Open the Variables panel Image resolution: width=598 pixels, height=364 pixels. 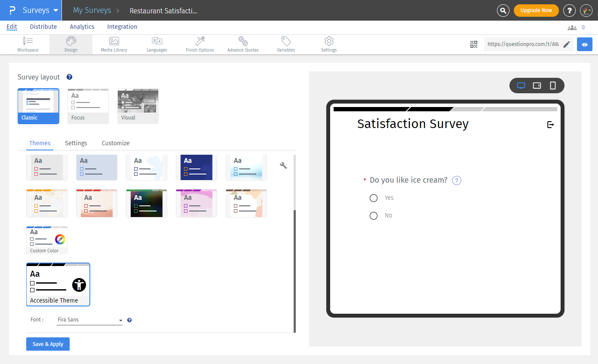(285, 44)
